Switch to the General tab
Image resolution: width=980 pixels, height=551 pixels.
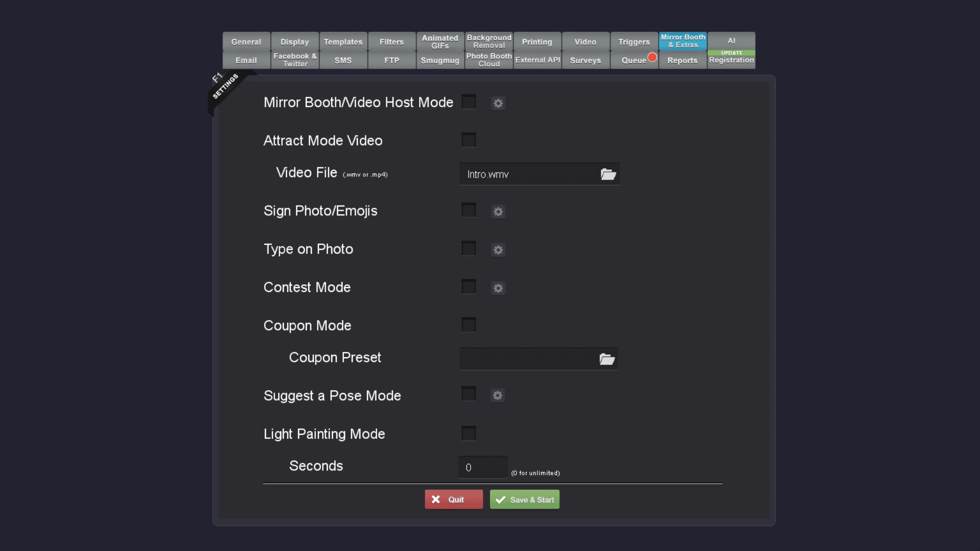[x=246, y=41]
